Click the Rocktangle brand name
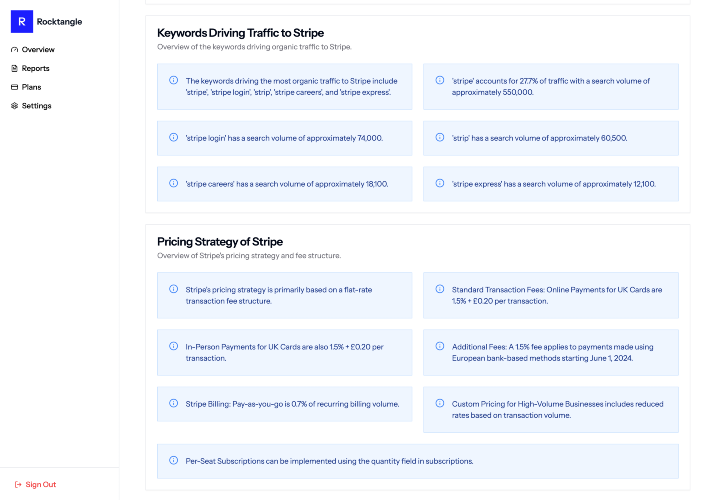 [x=59, y=22]
